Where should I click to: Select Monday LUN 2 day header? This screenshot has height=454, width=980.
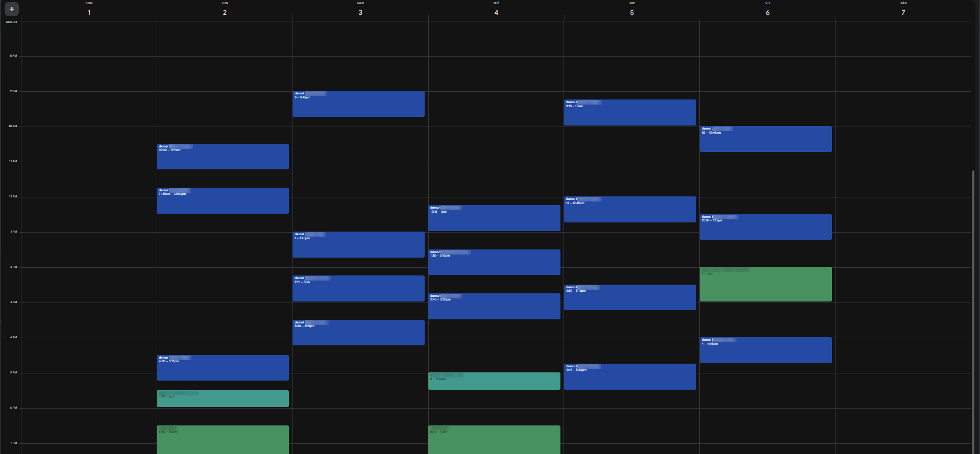[225, 10]
